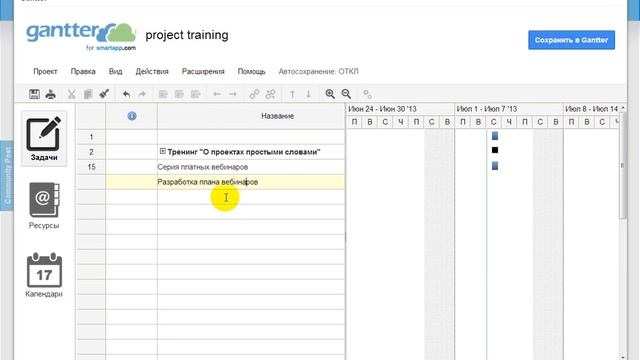Open the Задачи tasks sidebar panel
This screenshot has width=640, height=360.
tap(44, 139)
